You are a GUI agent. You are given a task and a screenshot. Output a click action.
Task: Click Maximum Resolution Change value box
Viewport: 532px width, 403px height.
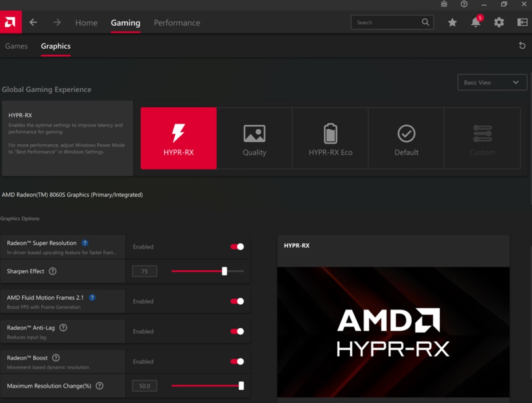point(145,386)
